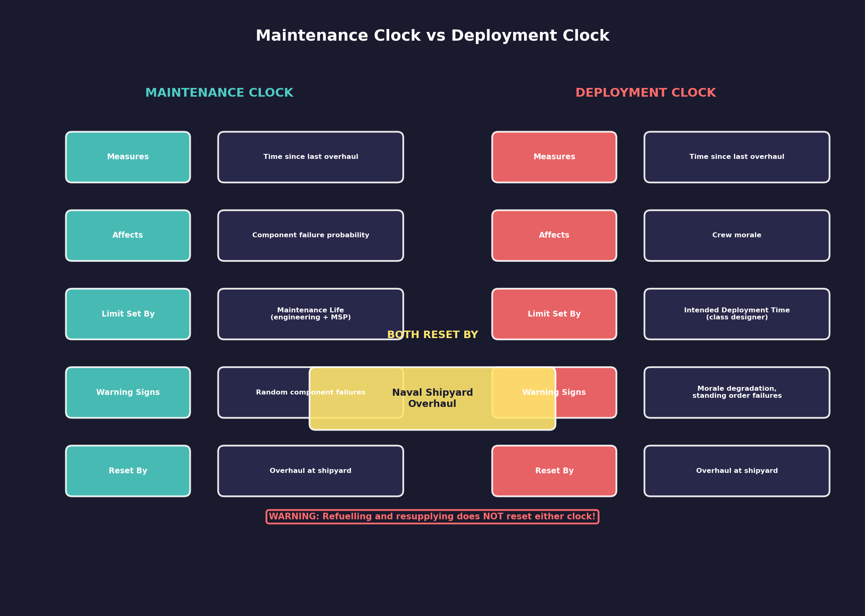Click the Crew morale box
865x616 pixels.
tap(736, 235)
